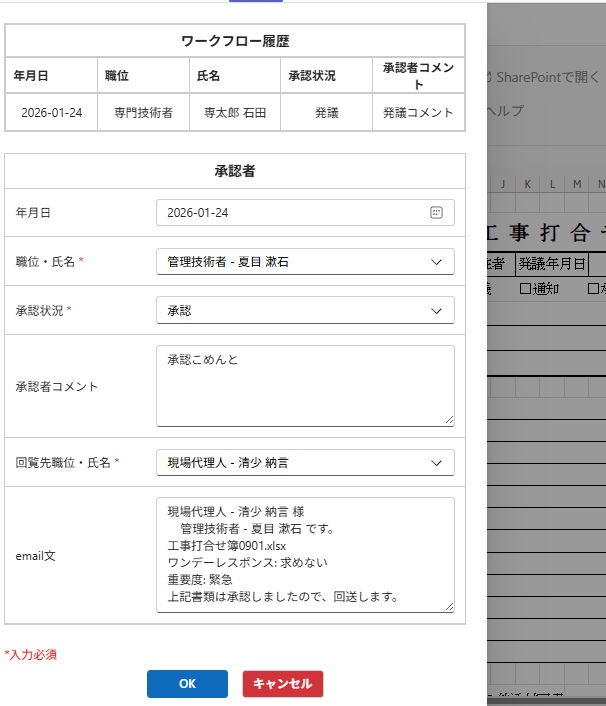Click the chevron arrow in 承認状況 field
This screenshot has height=706, width=606.
point(436,311)
